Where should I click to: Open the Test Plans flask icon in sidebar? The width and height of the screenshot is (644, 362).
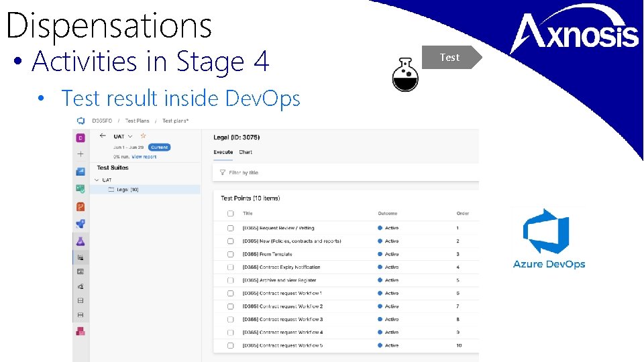(x=80, y=241)
